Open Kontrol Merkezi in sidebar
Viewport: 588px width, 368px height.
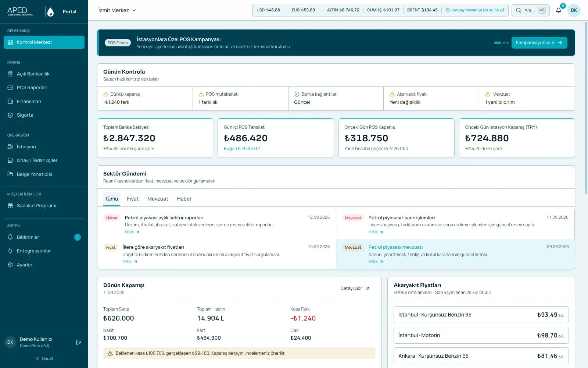[44, 42]
